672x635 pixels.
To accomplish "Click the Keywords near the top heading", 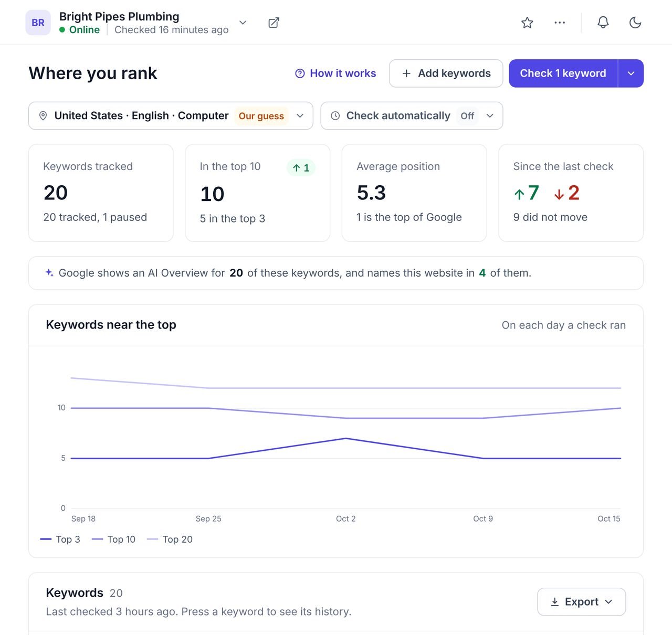I will (x=111, y=325).
